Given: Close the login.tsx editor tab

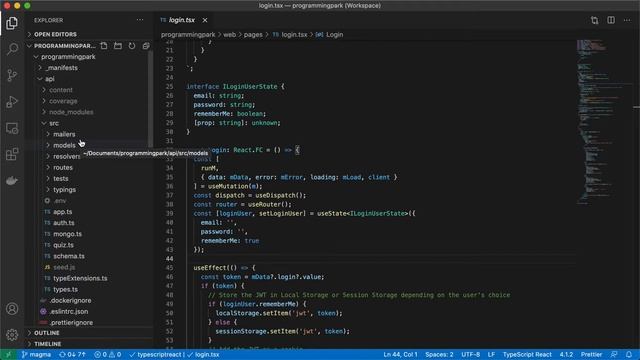Looking at the screenshot, I should 205,20.
